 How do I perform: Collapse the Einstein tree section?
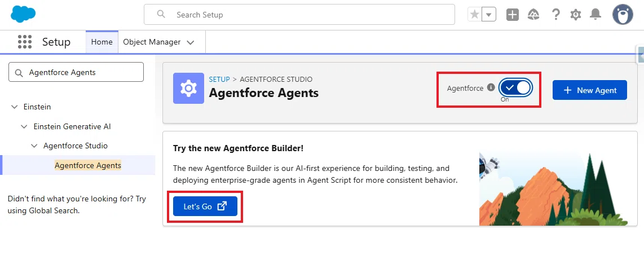pyautogui.click(x=14, y=107)
